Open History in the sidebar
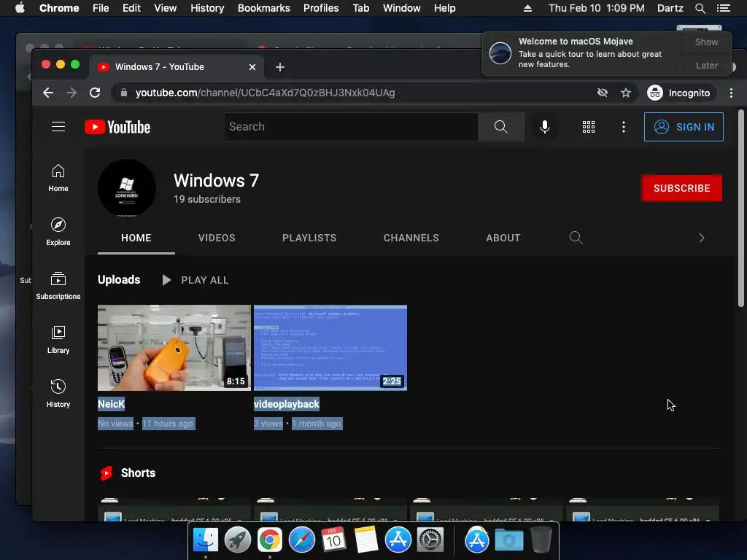747x560 pixels. (x=58, y=393)
